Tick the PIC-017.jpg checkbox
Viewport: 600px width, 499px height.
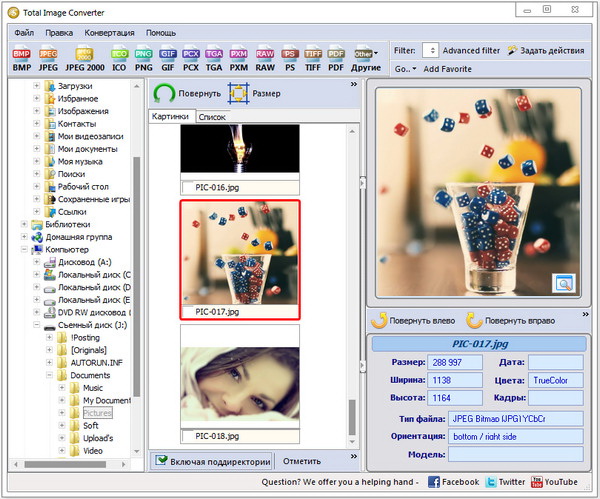pyautogui.click(x=187, y=312)
